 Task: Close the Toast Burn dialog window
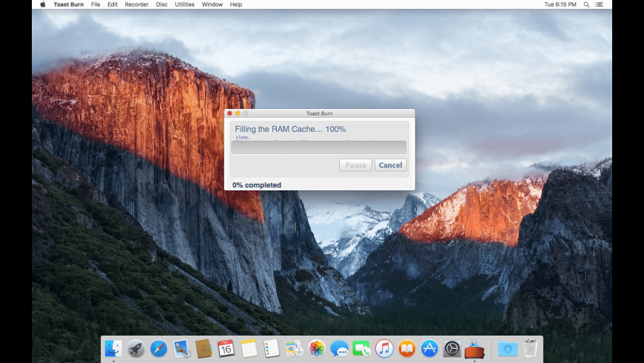pos(229,113)
